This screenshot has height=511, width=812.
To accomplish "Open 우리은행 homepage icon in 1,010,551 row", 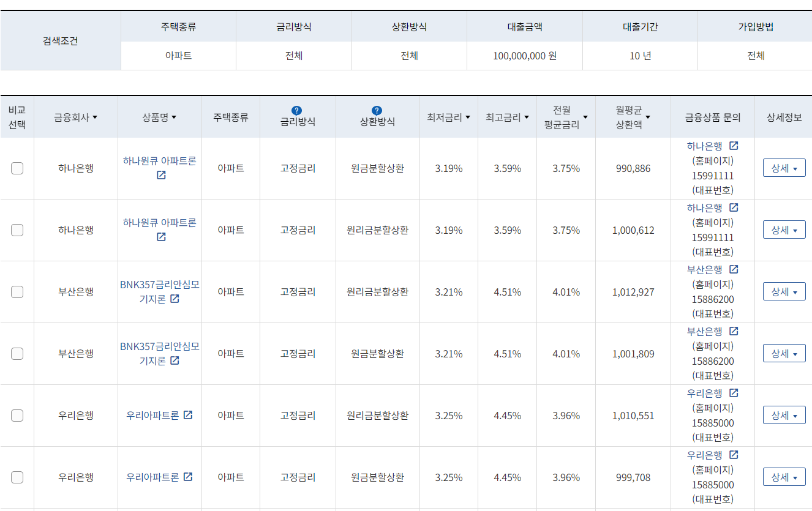I will [734, 393].
